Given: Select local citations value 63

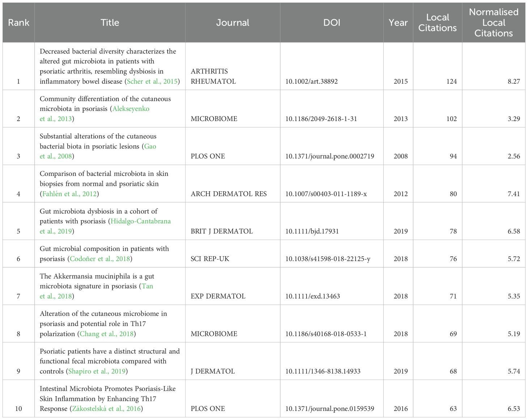Looking at the screenshot, I should 453,409.
